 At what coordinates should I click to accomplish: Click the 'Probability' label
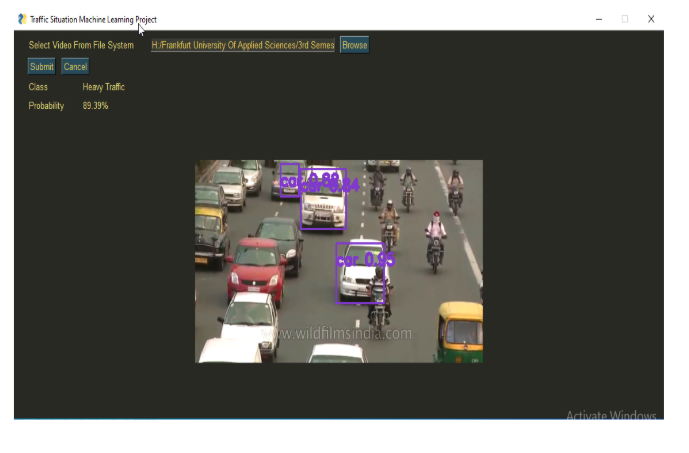tap(46, 106)
